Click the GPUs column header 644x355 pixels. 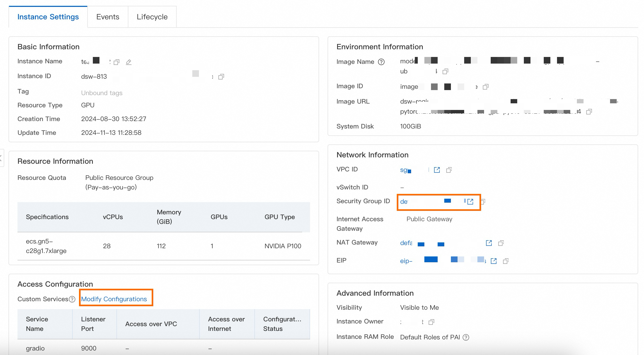click(x=219, y=217)
